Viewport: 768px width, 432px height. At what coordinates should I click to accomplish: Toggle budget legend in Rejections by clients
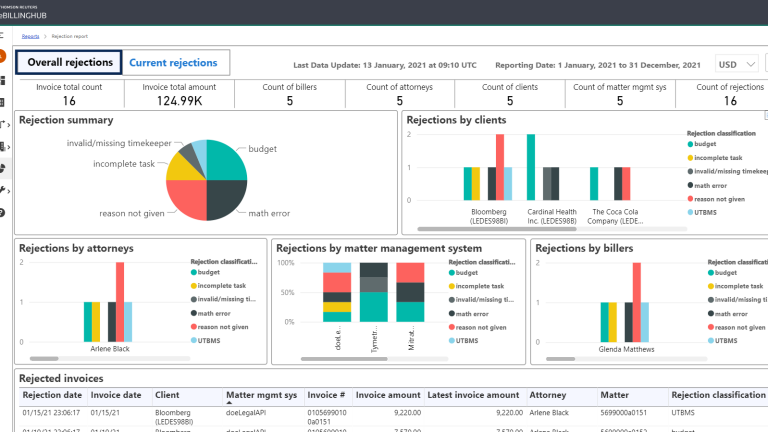[x=701, y=144]
